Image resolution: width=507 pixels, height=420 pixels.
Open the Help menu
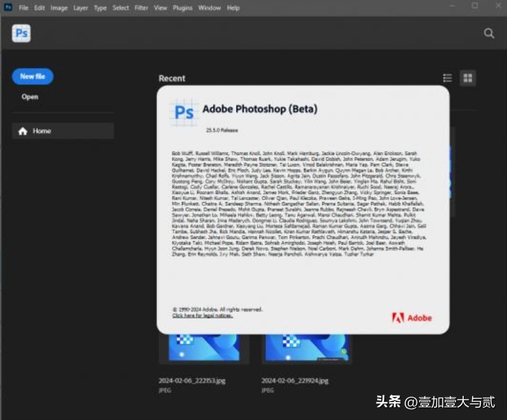pyautogui.click(x=233, y=8)
